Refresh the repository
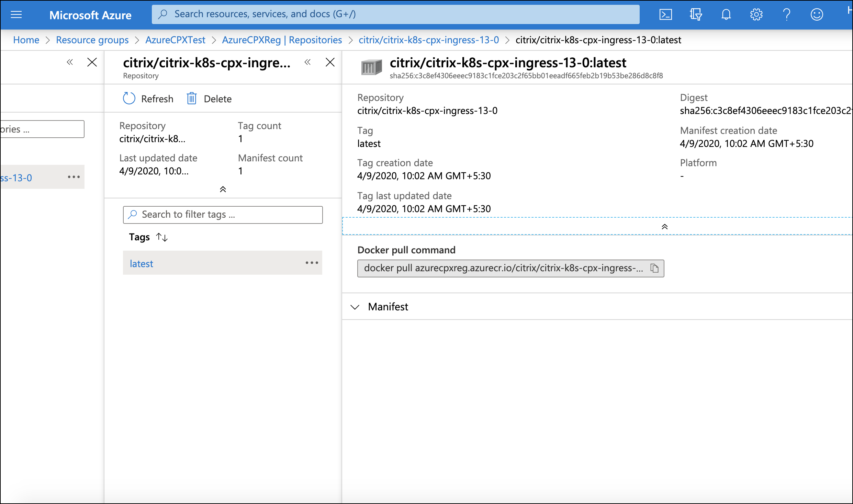The width and height of the screenshot is (853, 504). (x=148, y=99)
